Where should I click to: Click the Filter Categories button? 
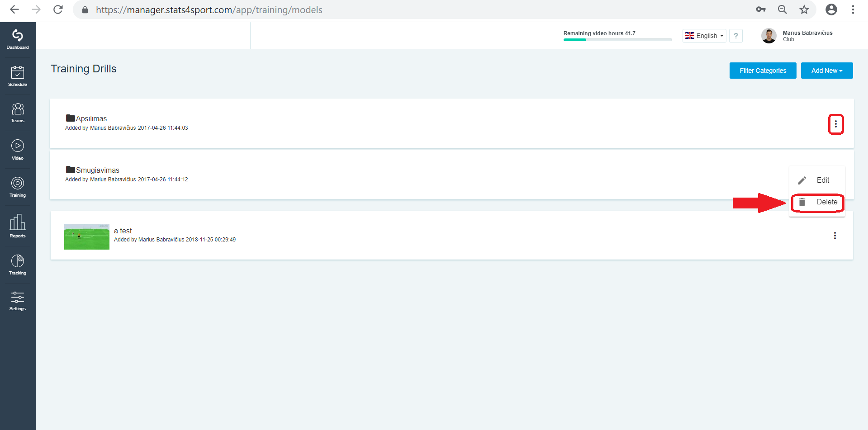(x=763, y=71)
